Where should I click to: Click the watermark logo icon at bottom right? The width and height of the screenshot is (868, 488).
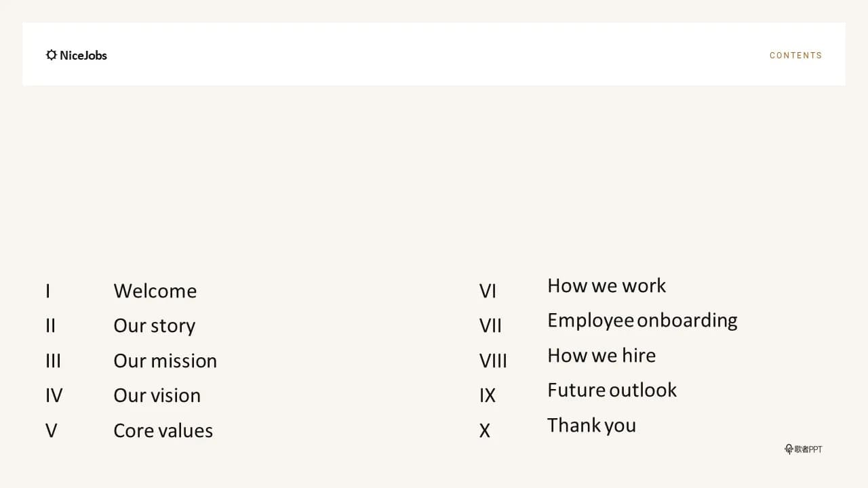(x=789, y=449)
